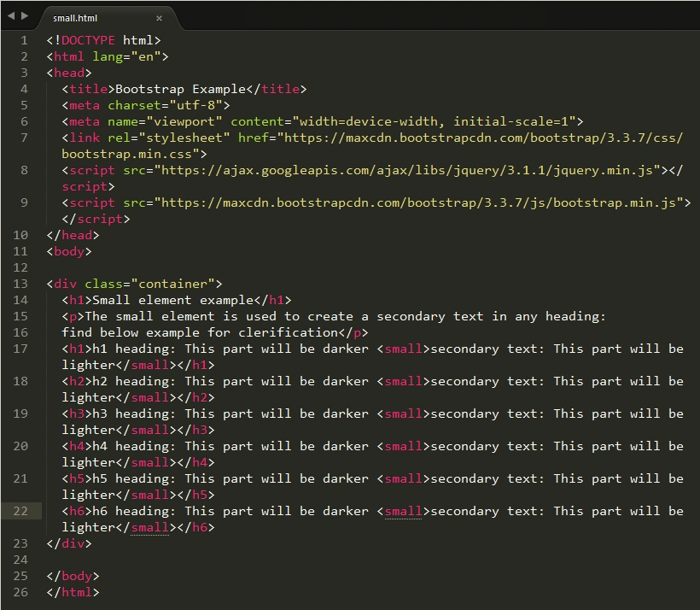Click the tab back arrow

click(x=11, y=16)
